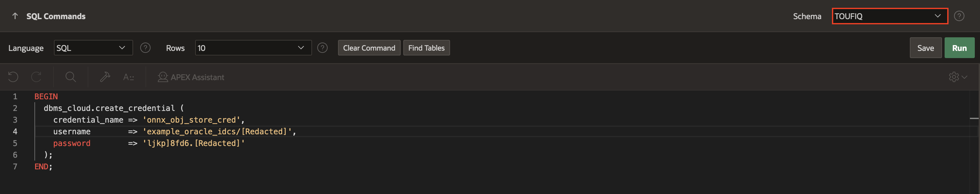Click the Undo icon in editor toolbar
Image resolution: width=980 pixels, height=194 pixels.
(13, 77)
